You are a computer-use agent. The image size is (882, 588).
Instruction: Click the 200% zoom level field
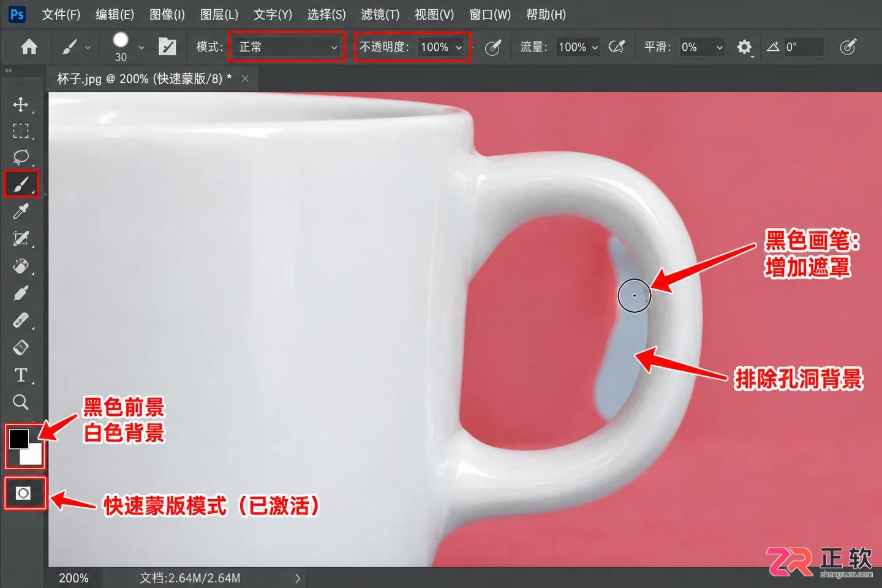click(x=73, y=578)
